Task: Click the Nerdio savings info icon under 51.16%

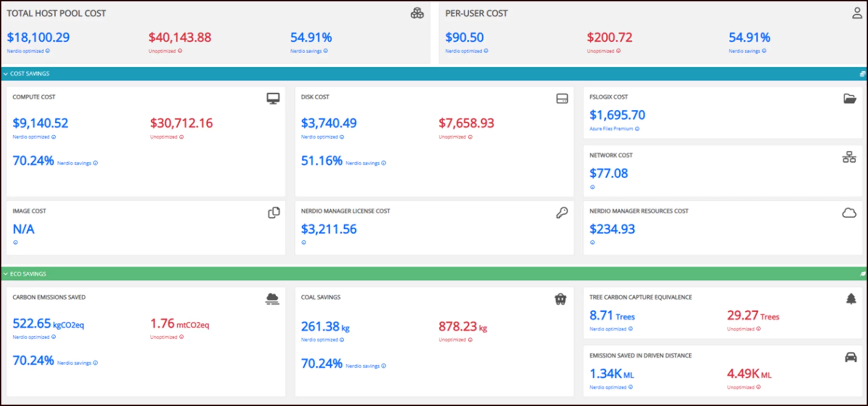Action: tap(383, 163)
